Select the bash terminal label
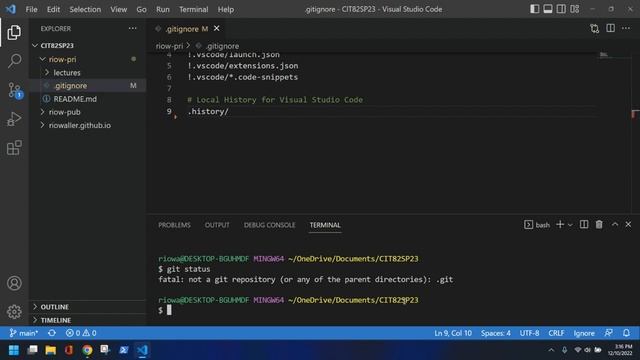 537,225
